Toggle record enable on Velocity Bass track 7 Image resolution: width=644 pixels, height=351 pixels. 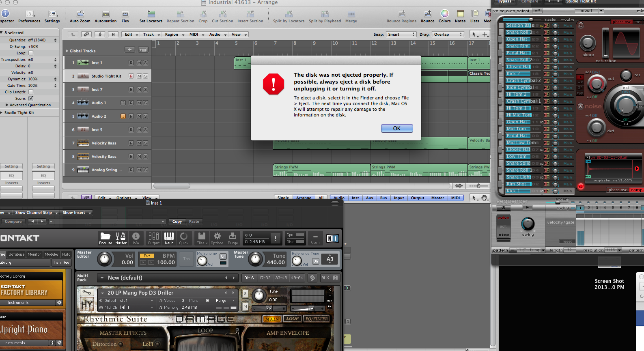pyautogui.click(x=131, y=143)
